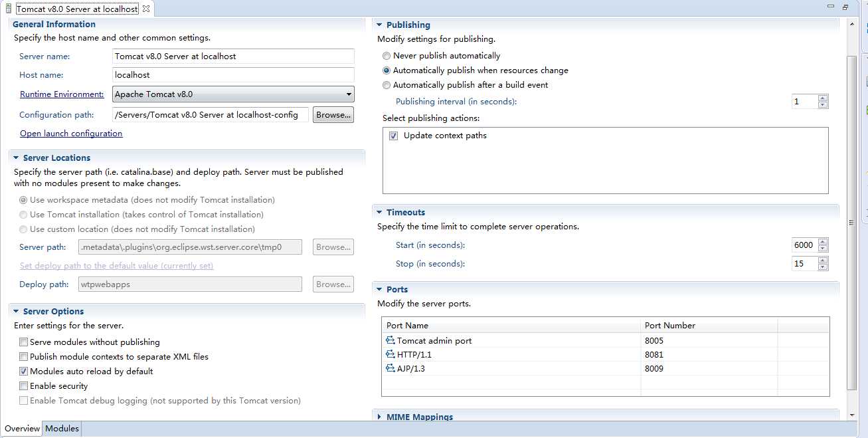Viewport: 868px width, 438px height.
Task: Increase the Start timeout value
Action: (823, 242)
